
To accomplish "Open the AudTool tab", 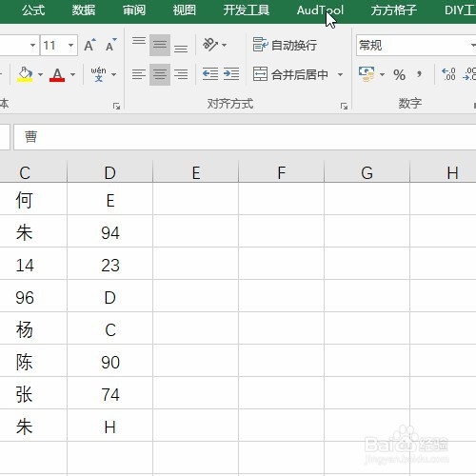I will point(320,10).
